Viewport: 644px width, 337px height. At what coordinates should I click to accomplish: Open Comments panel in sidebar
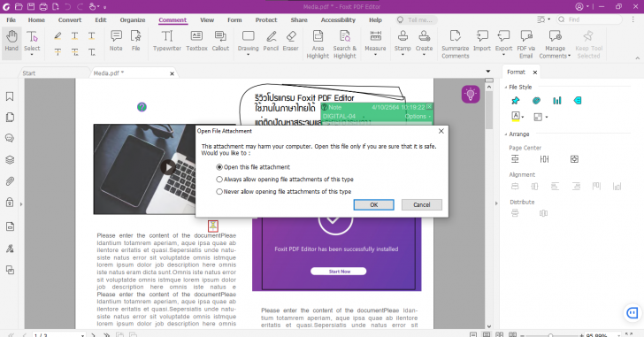[10, 138]
